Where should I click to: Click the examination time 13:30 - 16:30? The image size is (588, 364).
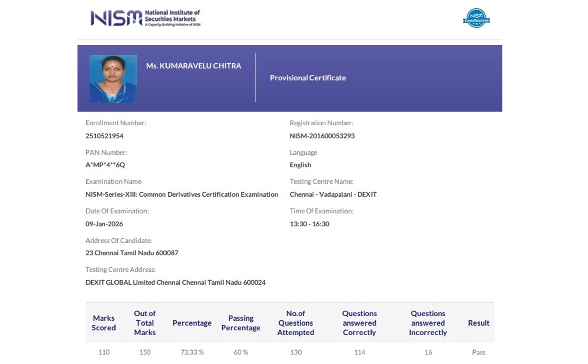point(309,224)
